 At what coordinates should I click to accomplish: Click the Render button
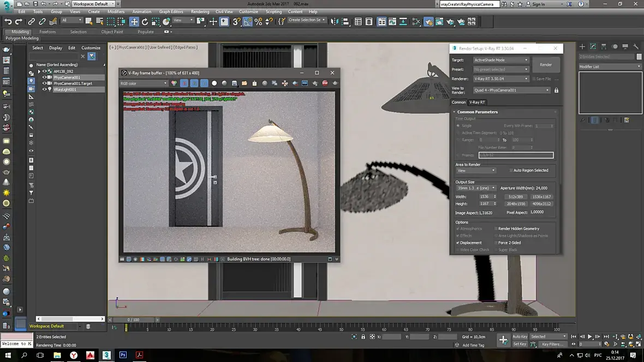[x=546, y=64]
